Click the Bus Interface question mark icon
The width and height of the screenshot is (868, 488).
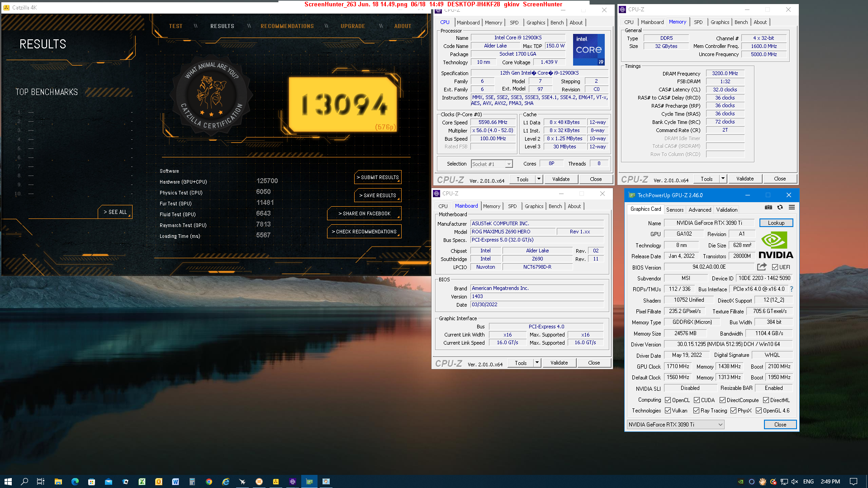click(791, 289)
